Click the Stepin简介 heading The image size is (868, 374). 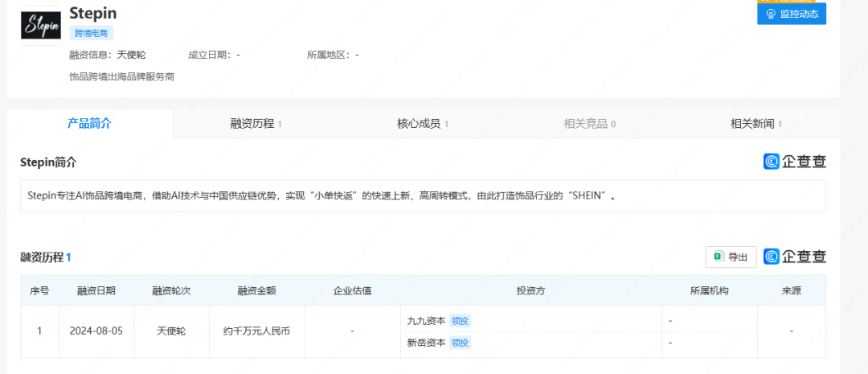48,162
